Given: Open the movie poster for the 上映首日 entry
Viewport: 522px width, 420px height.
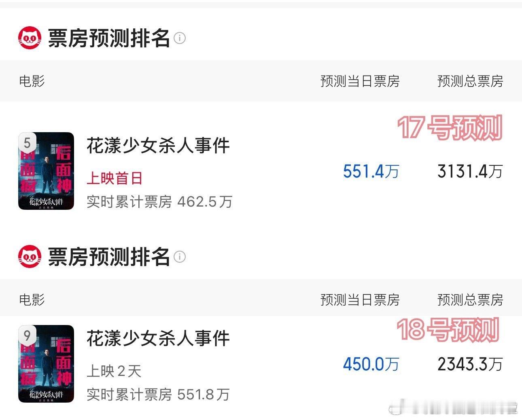Looking at the screenshot, I should [x=46, y=171].
